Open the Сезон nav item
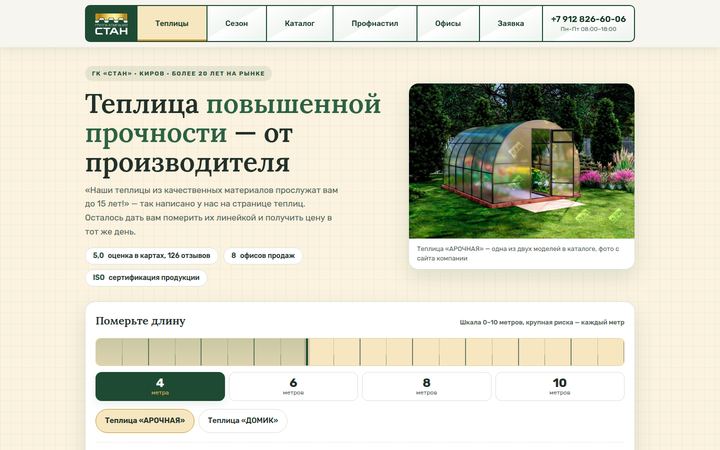The width and height of the screenshot is (720, 450). click(236, 23)
